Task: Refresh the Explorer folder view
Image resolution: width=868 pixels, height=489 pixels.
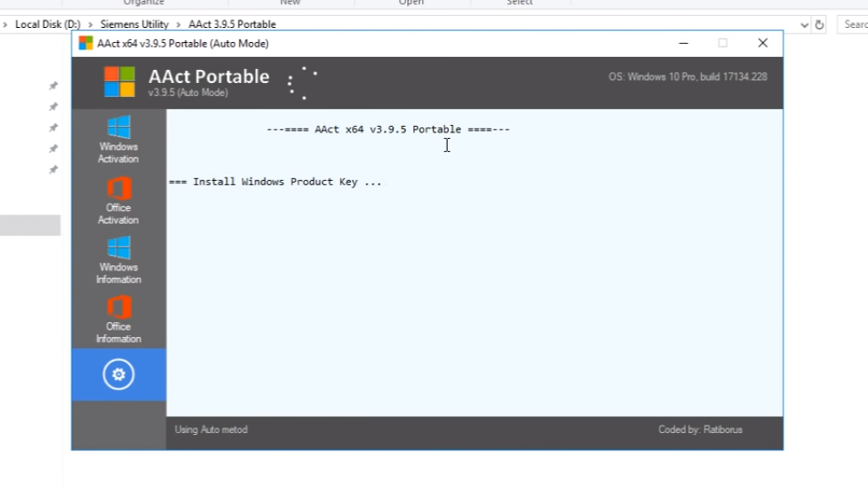Action: pos(819,24)
